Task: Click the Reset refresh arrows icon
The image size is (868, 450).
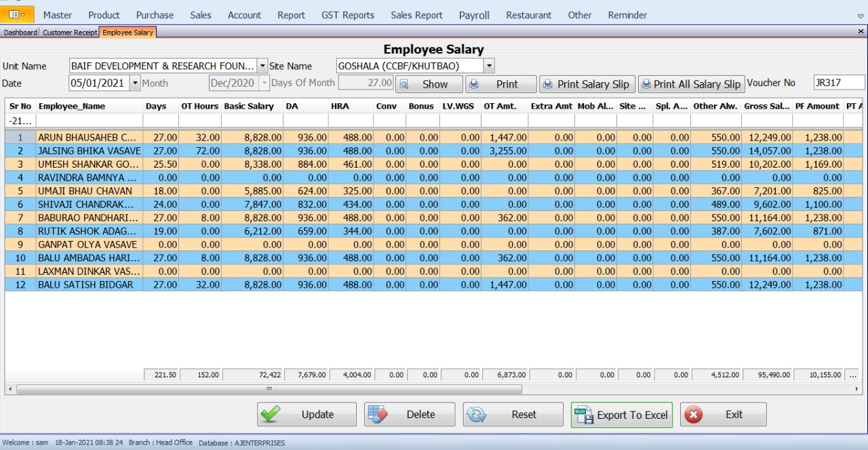Action: (477, 415)
